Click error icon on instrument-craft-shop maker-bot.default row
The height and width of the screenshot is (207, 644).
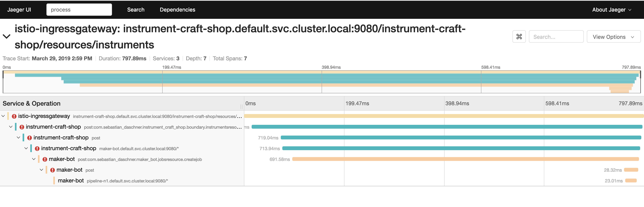(37, 149)
